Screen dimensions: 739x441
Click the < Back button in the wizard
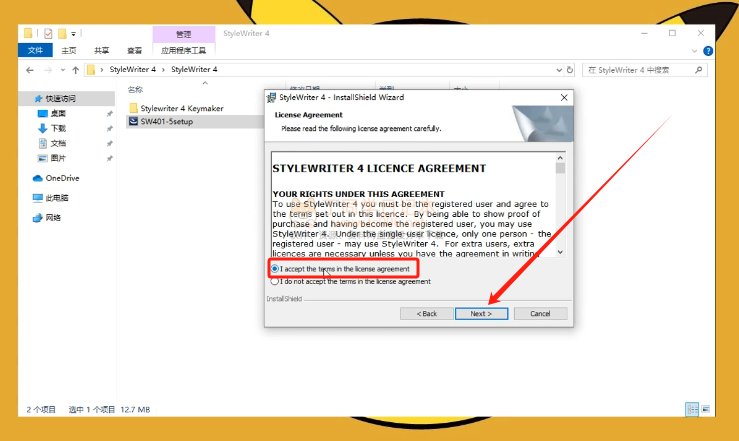click(427, 314)
